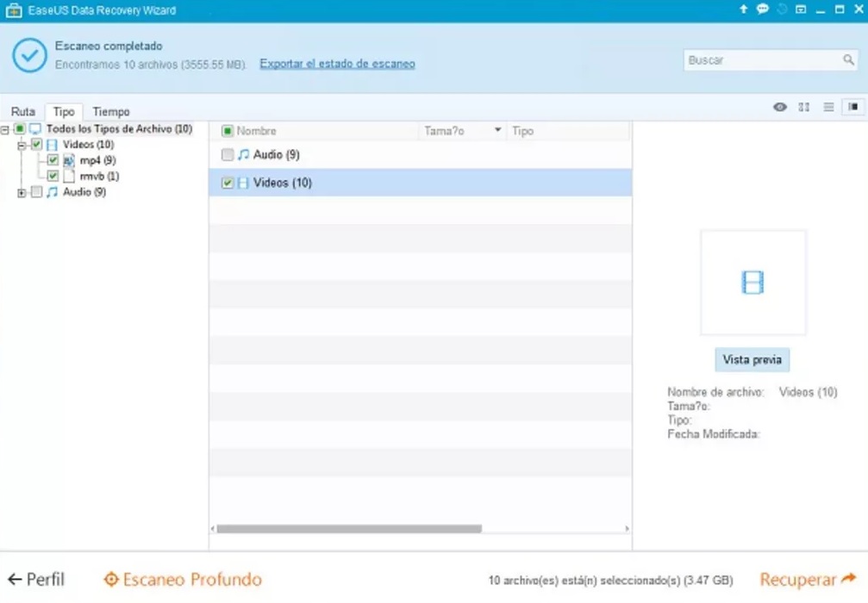Open Exportar el estado de escaneo link

pyautogui.click(x=338, y=64)
